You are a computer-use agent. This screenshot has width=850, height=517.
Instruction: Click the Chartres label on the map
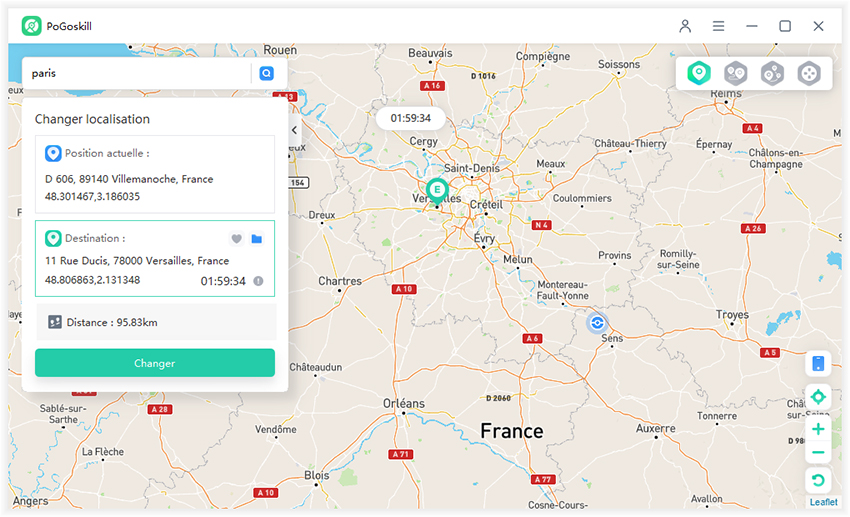point(340,281)
